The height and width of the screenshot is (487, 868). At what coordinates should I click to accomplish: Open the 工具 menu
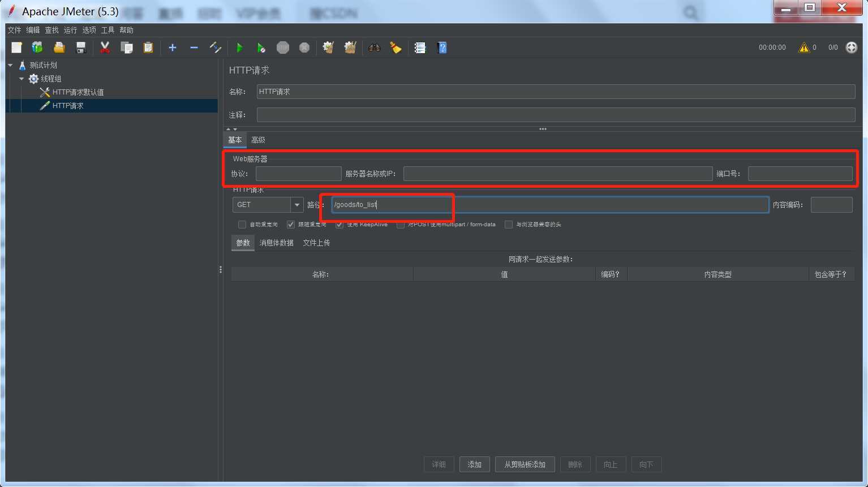tap(108, 30)
